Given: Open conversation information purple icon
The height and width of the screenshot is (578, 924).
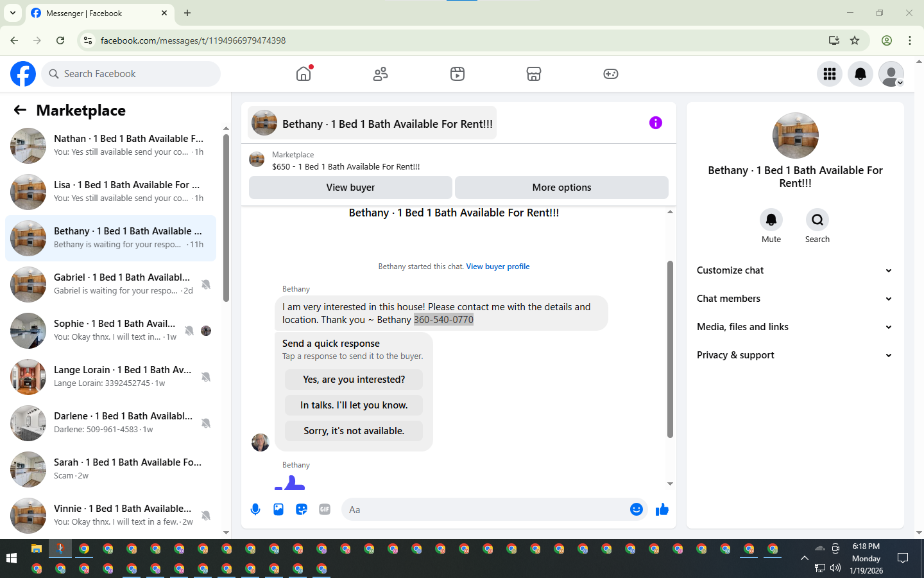Looking at the screenshot, I should pos(655,123).
